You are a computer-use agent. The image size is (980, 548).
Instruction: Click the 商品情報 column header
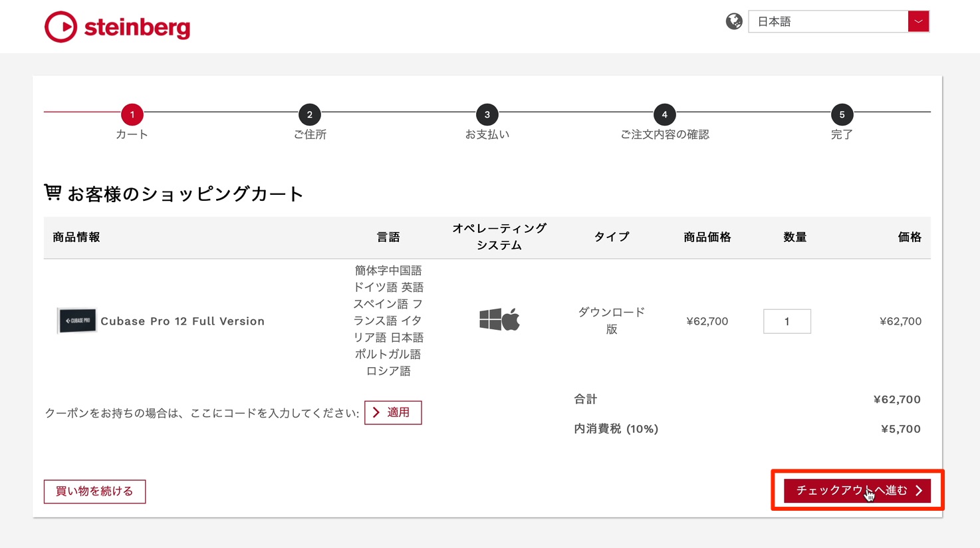pos(76,237)
